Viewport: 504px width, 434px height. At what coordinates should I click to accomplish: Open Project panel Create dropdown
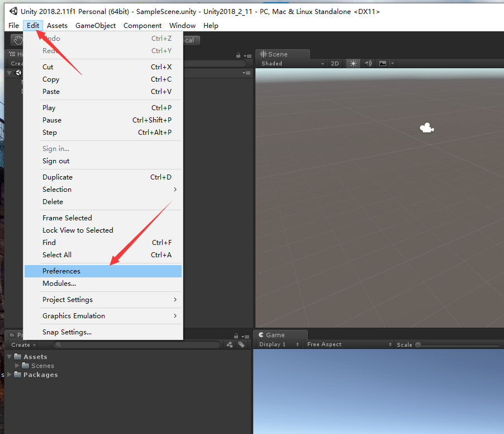click(x=23, y=345)
